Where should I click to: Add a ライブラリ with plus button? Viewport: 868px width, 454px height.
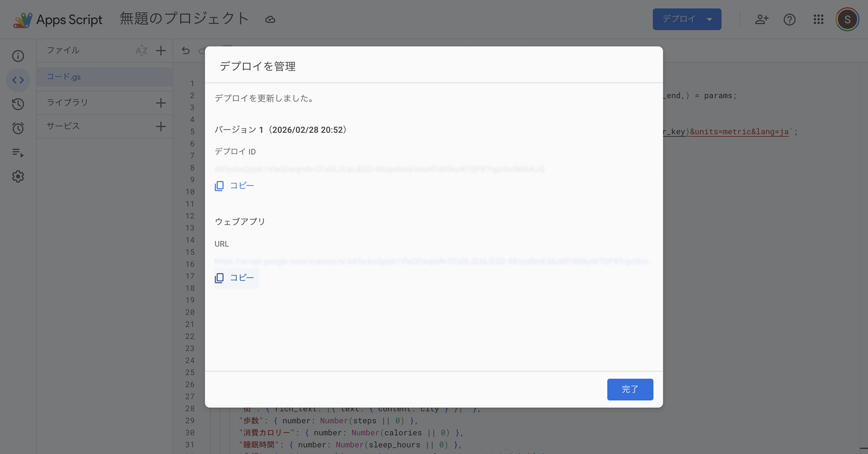(x=161, y=103)
